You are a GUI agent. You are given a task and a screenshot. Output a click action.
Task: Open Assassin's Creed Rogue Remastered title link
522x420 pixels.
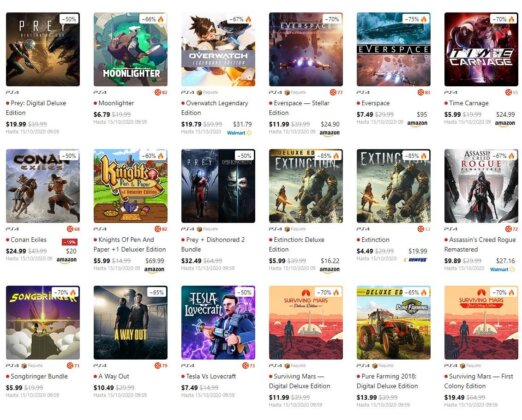(x=480, y=244)
